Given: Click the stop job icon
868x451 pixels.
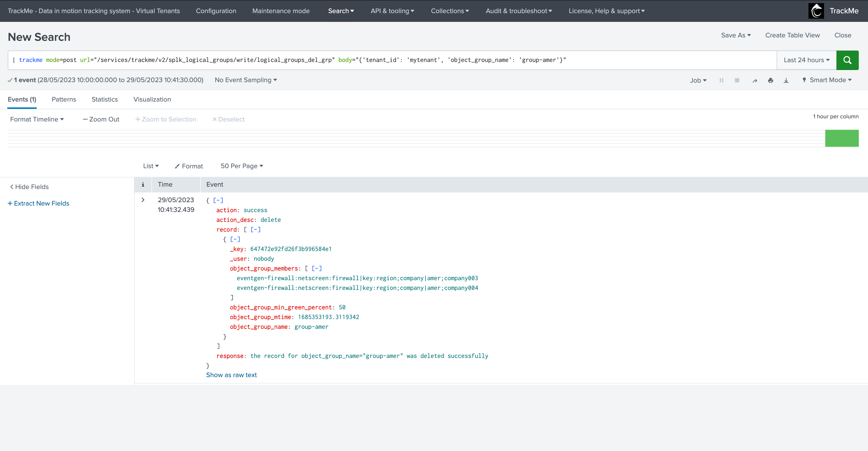Looking at the screenshot, I should pos(737,80).
